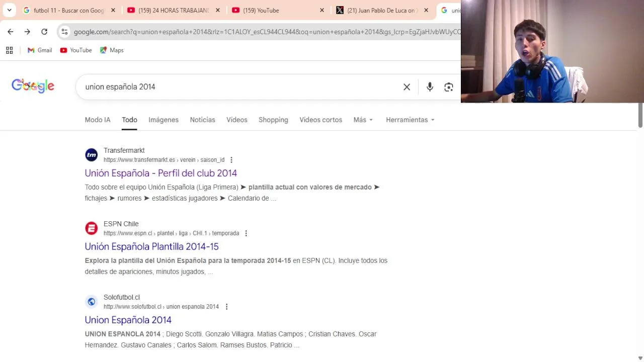Open the Gmail bookmark

tap(40, 50)
